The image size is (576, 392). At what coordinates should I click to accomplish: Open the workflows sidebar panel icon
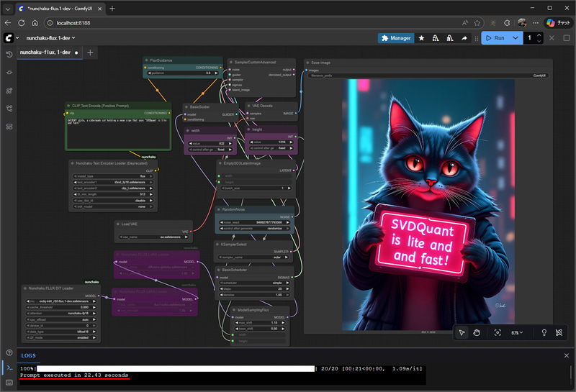(x=9, y=109)
